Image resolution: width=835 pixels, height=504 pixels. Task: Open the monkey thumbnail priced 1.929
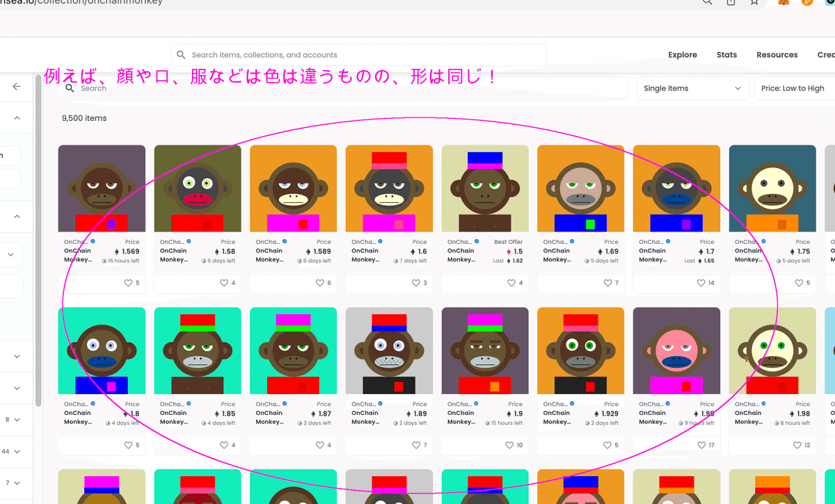[x=581, y=351]
